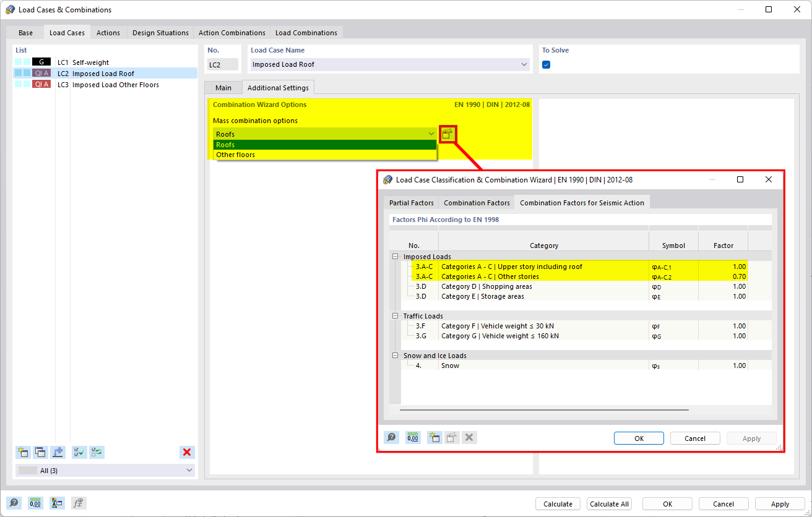Collapse the Traffic Loads group

coord(395,315)
